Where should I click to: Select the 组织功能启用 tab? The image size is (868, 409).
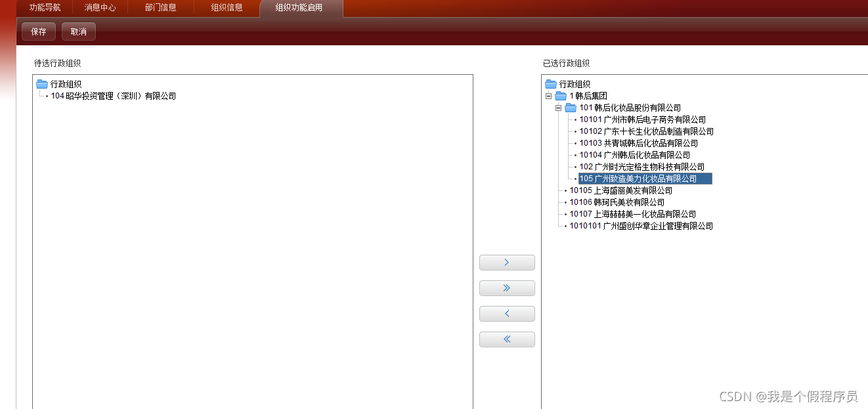pos(301,8)
